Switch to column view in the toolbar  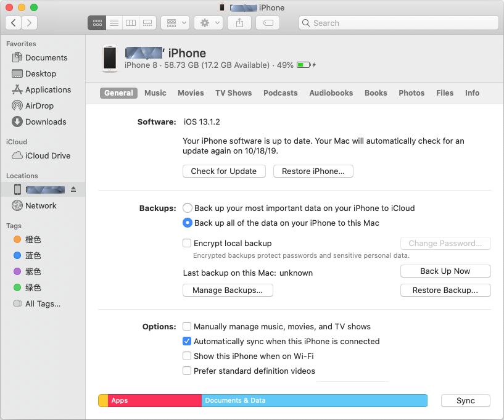130,23
